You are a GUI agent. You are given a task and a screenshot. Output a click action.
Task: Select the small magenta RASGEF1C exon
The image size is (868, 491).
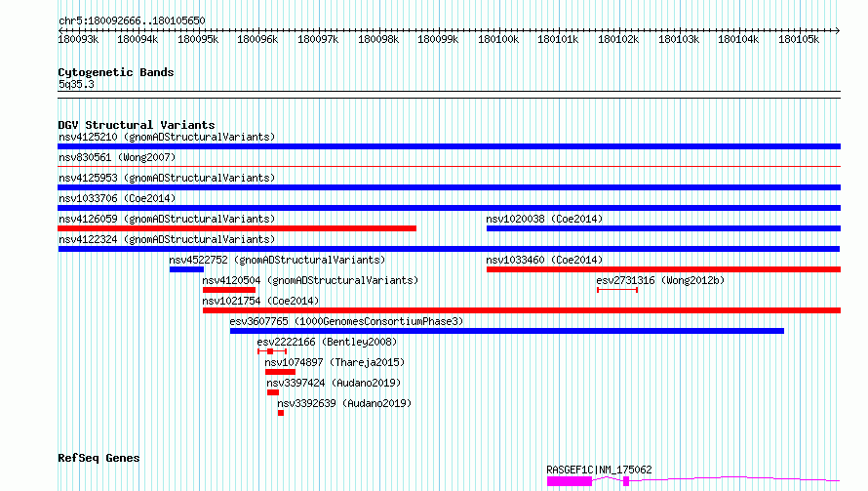click(x=626, y=481)
